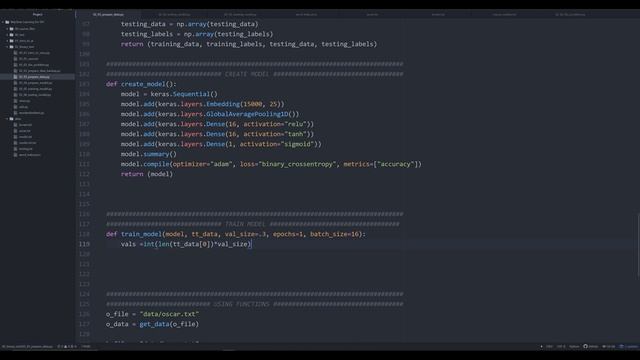The width and height of the screenshot is (640, 360).
Task: Click the root project folder icon
Action: [x=7, y=22]
